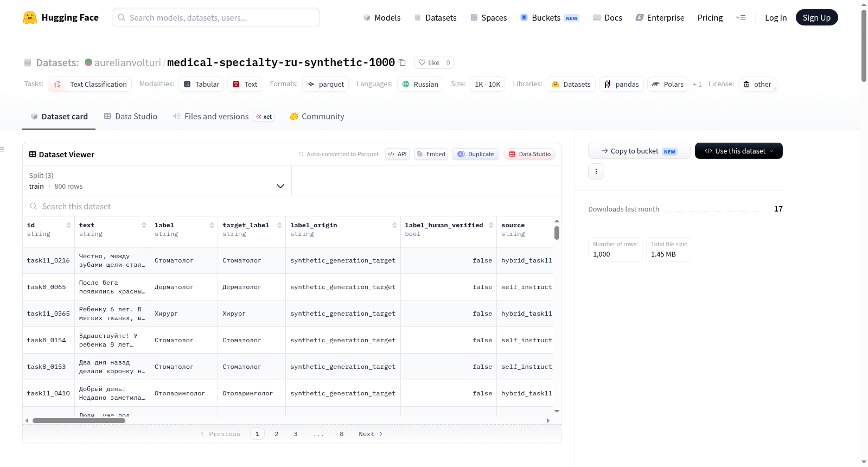
Task: Click the sort icon on label column
Action: pyautogui.click(x=212, y=225)
